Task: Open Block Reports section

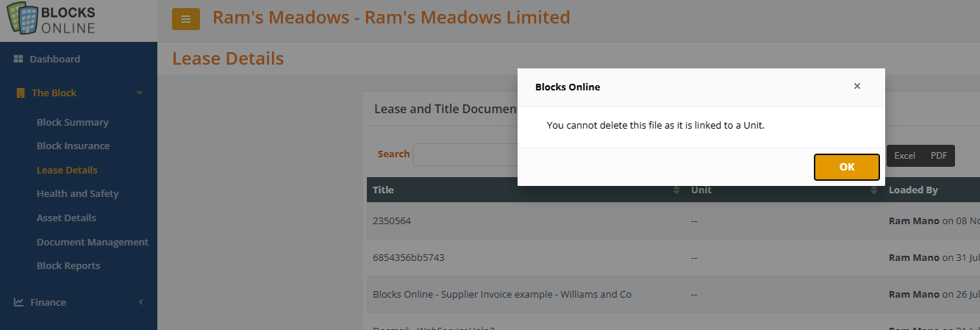Action: [x=68, y=265]
